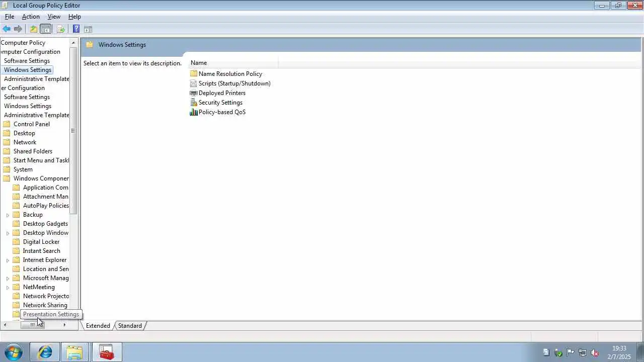
Task: Select the Deployed Printers printer icon
Action: click(194, 93)
